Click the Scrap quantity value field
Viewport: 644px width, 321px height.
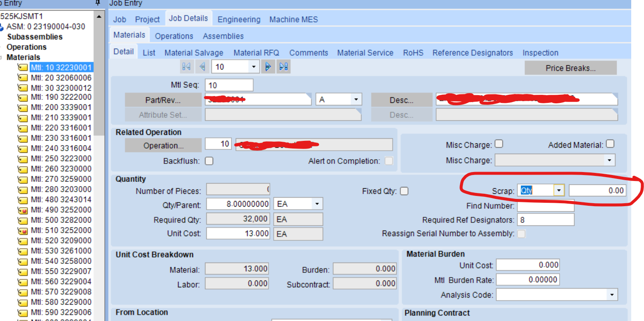tap(598, 190)
